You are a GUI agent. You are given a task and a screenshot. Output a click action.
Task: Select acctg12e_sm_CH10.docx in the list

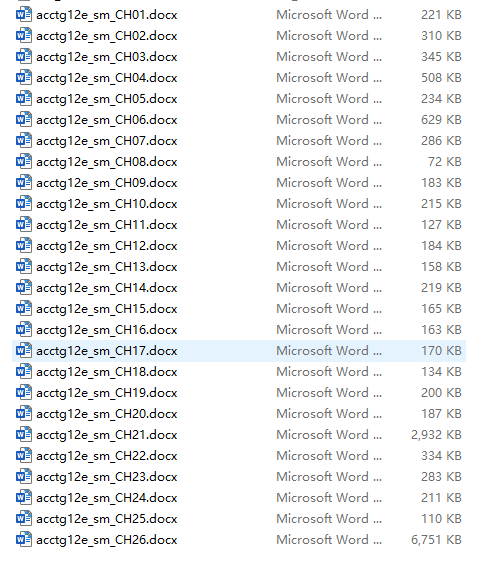[106, 204]
